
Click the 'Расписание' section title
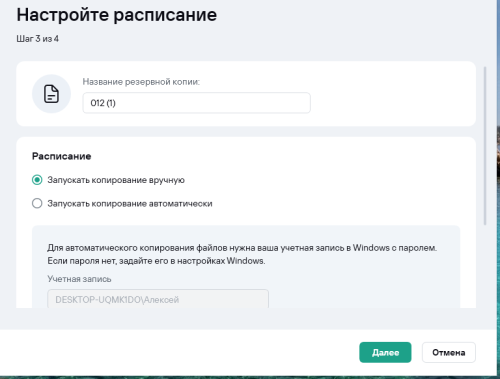(62, 156)
